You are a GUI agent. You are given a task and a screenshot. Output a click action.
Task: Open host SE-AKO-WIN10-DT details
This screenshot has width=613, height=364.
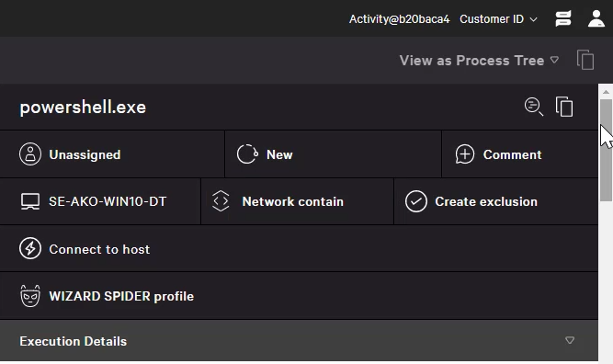pyautogui.click(x=100, y=201)
